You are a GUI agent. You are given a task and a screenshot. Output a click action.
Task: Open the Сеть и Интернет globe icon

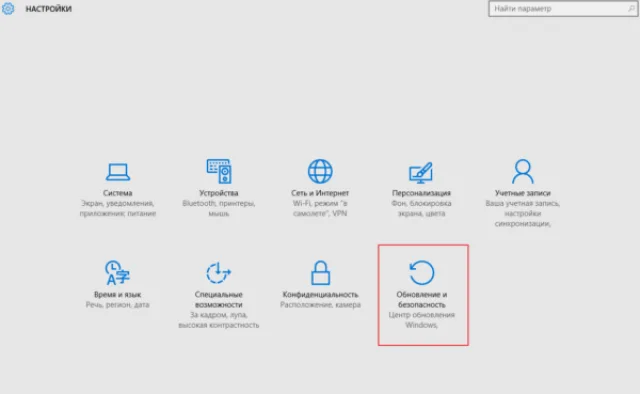click(x=320, y=171)
